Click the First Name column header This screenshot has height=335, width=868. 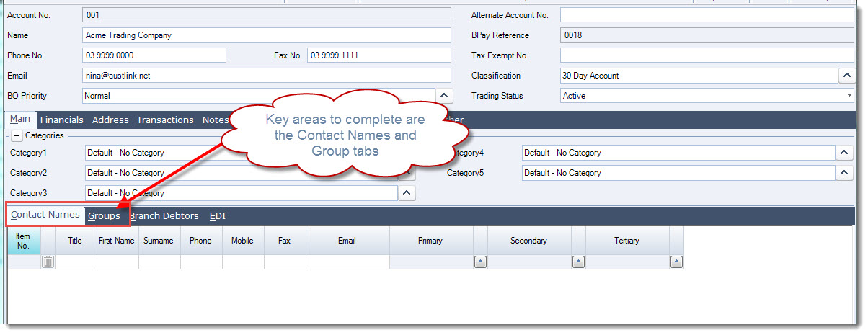coord(117,241)
